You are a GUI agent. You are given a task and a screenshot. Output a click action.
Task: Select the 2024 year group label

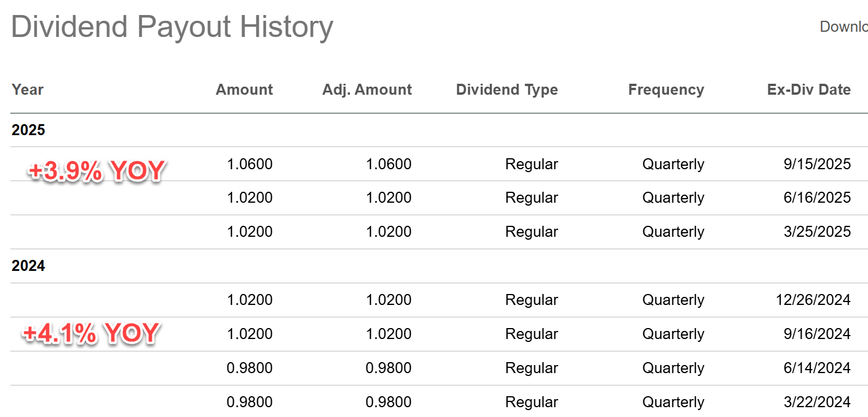pos(28,266)
